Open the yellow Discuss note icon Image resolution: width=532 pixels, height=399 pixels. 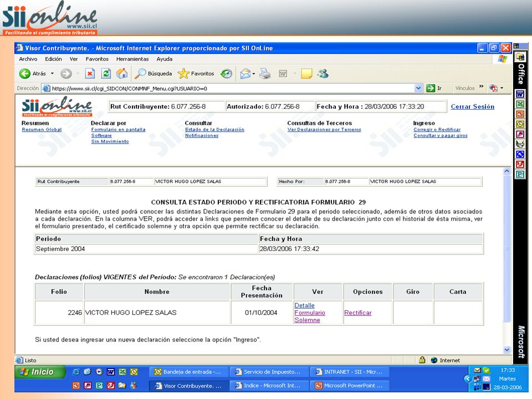pos(306,73)
